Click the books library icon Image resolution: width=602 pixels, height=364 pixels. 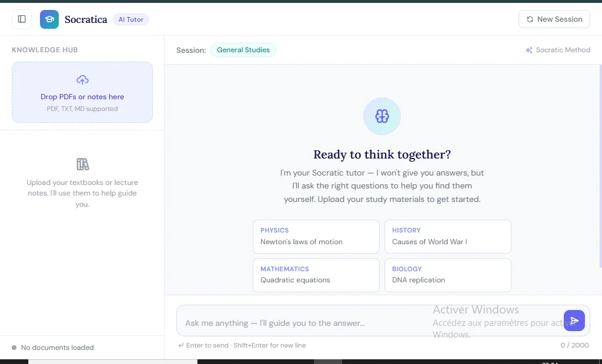tap(82, 164)
